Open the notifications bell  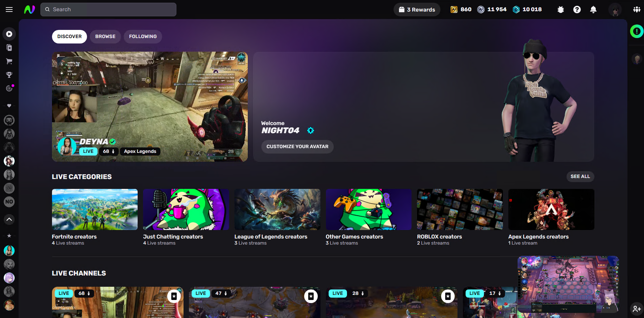tap(593, 10)
